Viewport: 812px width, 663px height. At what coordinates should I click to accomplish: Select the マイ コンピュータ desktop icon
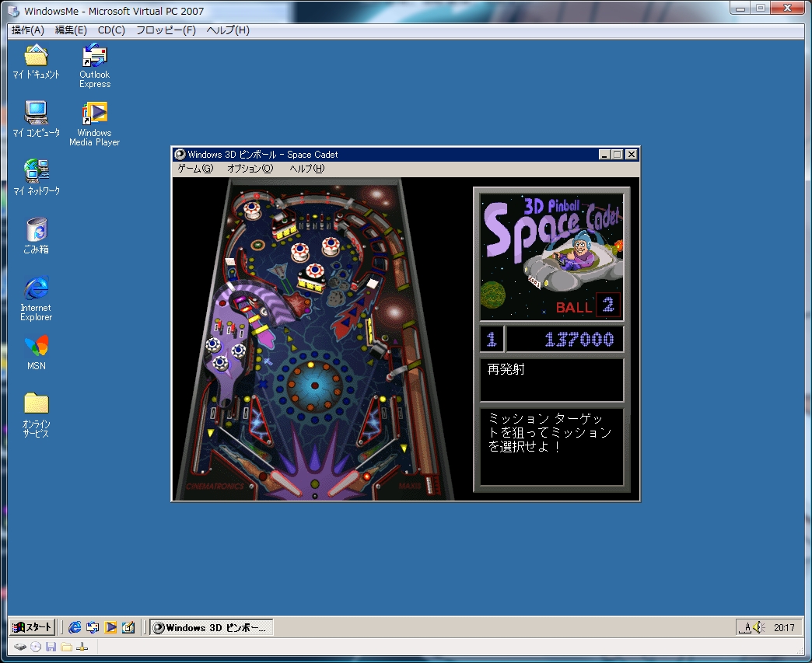[x=36, y=119]
